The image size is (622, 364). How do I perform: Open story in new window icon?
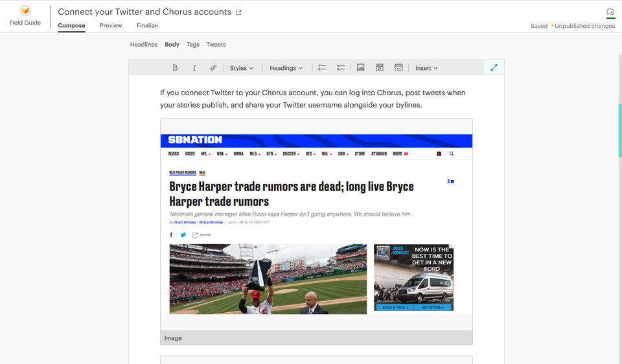238,12
